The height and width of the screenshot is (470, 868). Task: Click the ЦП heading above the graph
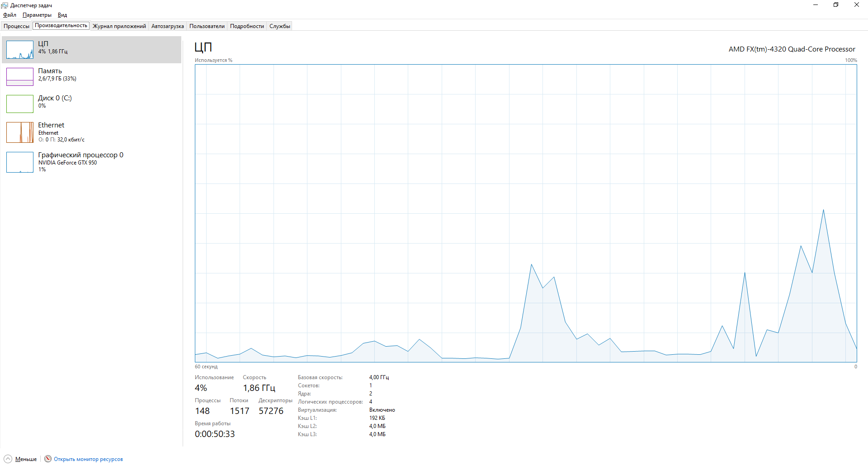pyautogui.click(x=203, y=47)
